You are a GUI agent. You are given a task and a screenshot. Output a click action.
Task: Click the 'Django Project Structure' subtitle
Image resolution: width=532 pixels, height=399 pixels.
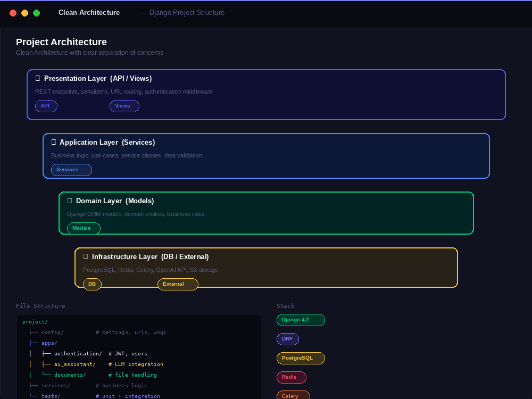[x=187, y=13]
